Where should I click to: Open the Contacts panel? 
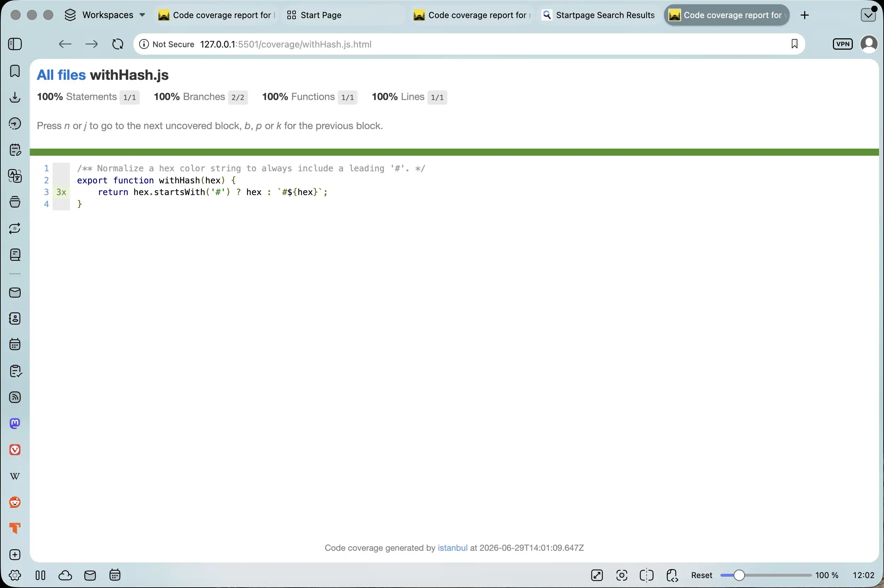click(15, 319)
